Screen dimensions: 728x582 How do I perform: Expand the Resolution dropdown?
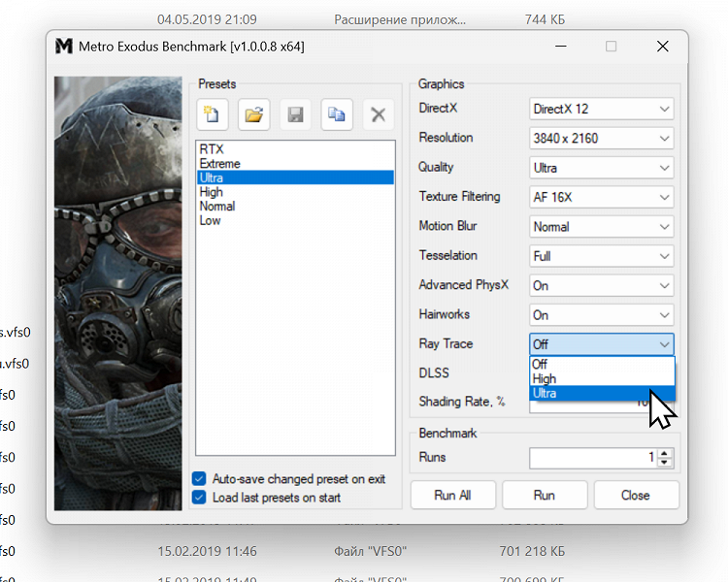602,138
